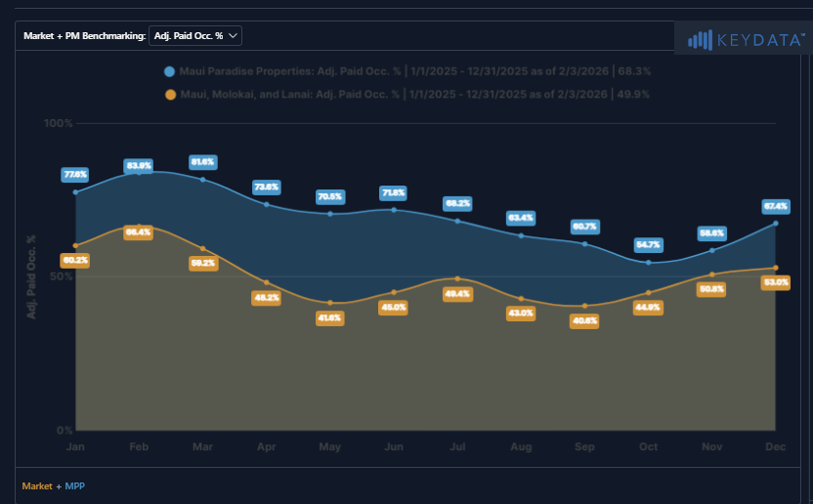Click the 67.4% December data label
The image size is (813, 504).
coord(776,206)
